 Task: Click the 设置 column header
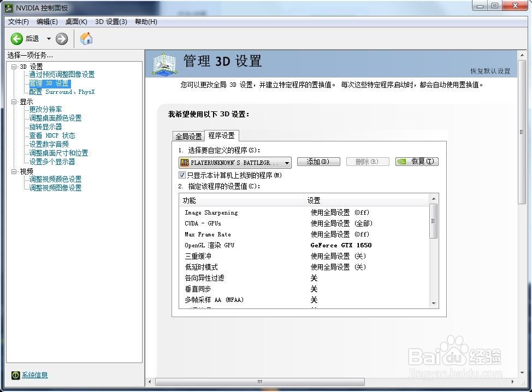tap(366, 200)
